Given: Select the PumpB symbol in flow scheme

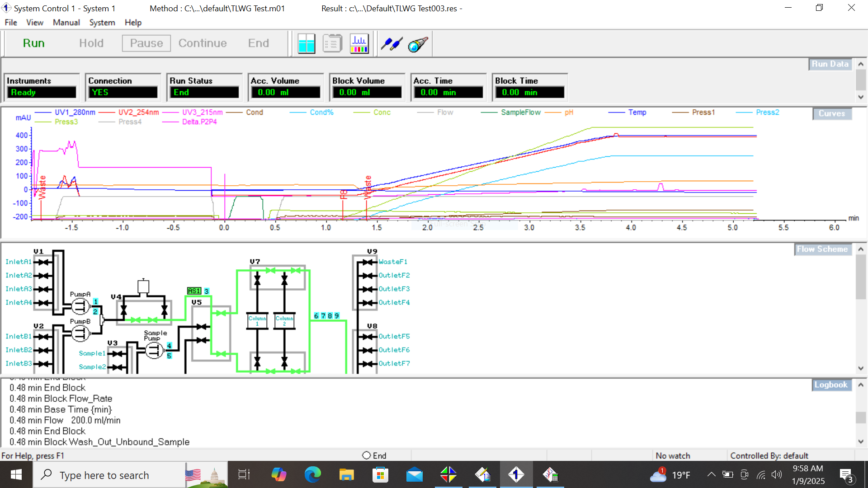Looking at the screenshot, I should tap(80, 334).
